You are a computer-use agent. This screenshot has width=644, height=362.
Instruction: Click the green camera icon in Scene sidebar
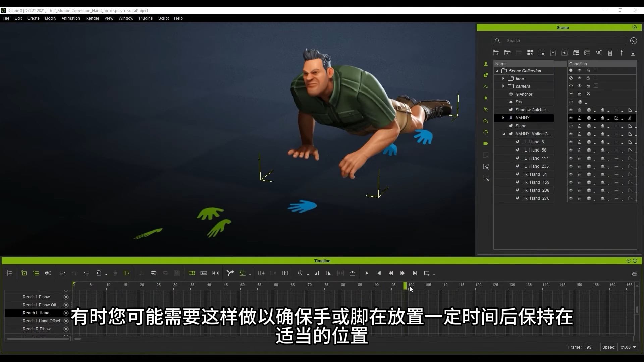click(486, 143)
